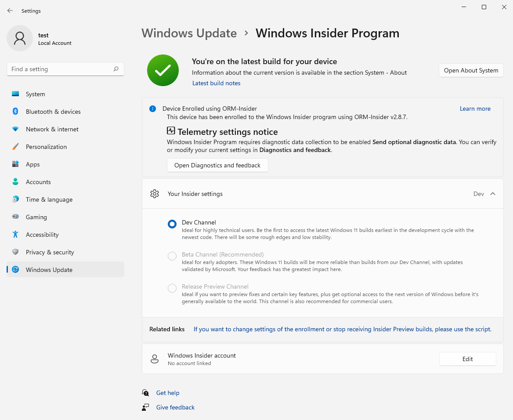Screen dimensions: 513x420
Task: Open Latest build notes link
Action: 216,83
